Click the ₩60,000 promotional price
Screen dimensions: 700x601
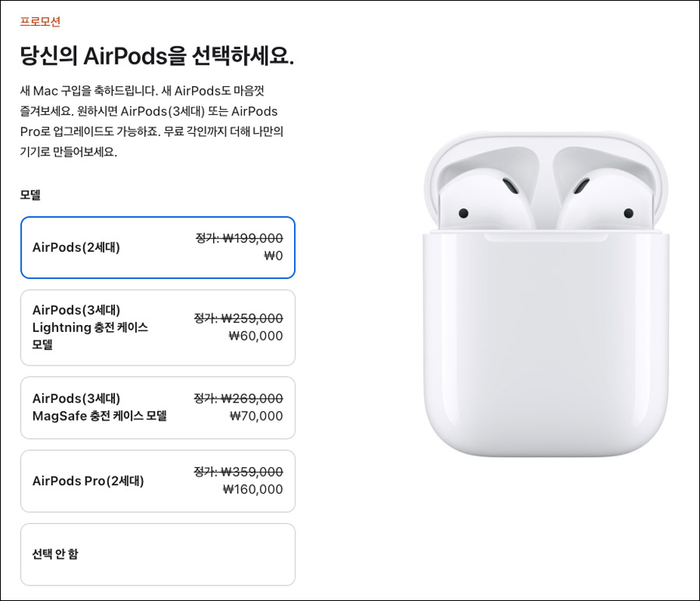pyautogui.click(x=255, y=336)
